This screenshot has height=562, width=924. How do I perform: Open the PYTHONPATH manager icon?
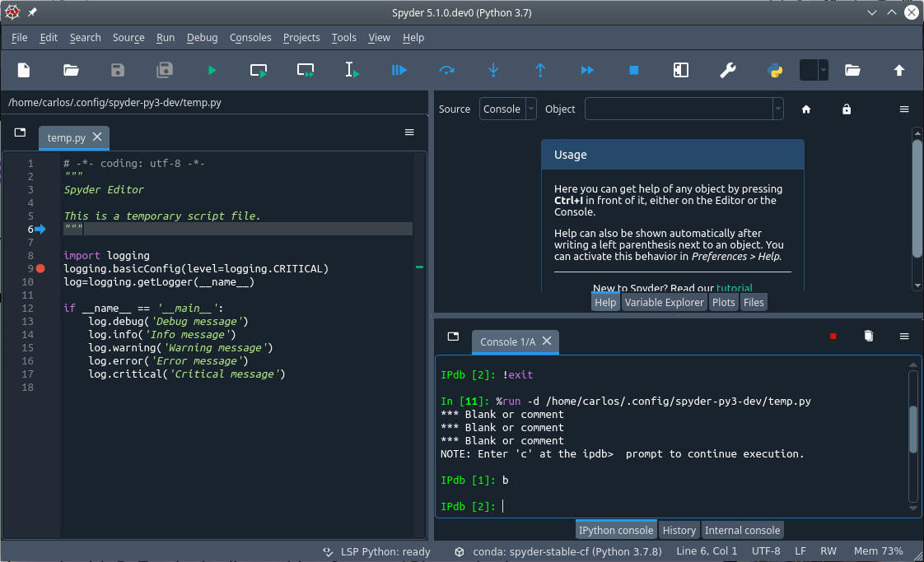click(775, 71)
